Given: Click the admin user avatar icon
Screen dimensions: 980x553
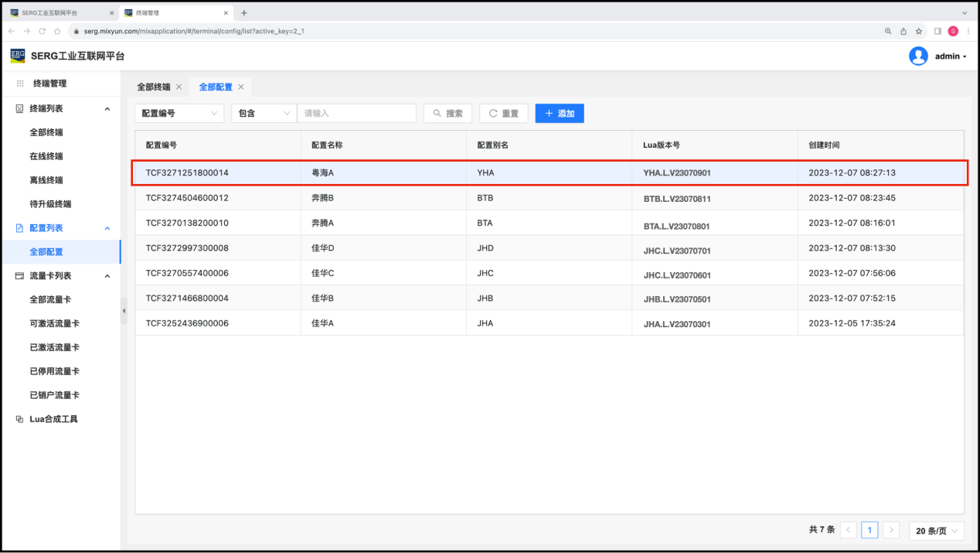Looking at the screenshot, I should (x=918, y=56).
